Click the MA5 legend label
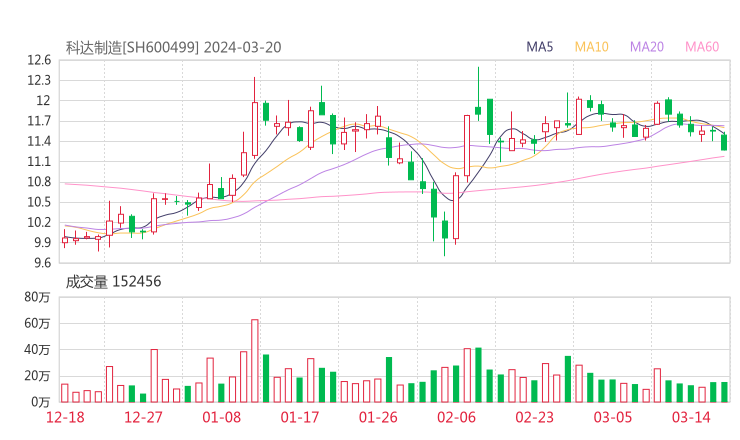Screen dimensions: 740x440 539,47
